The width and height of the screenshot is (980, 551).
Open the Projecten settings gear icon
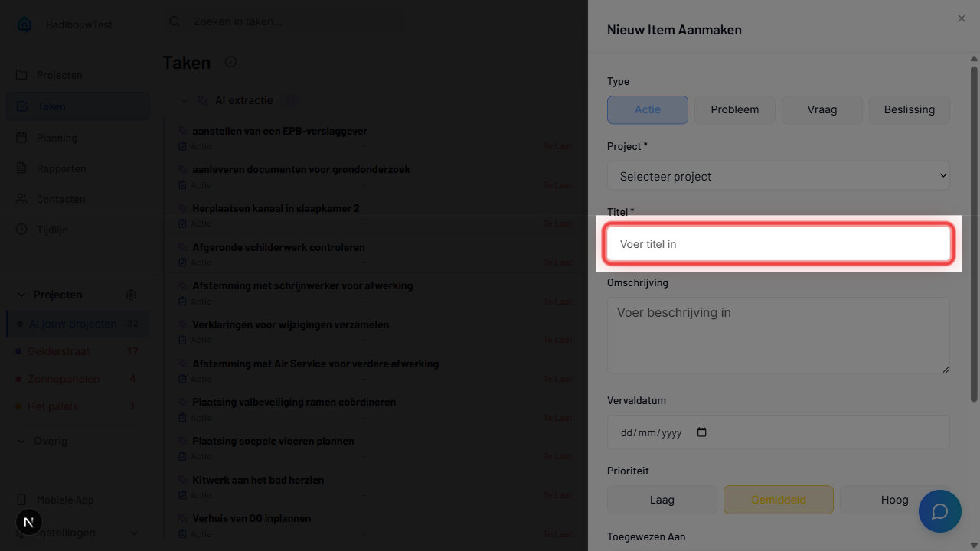(x=131, y=295)
